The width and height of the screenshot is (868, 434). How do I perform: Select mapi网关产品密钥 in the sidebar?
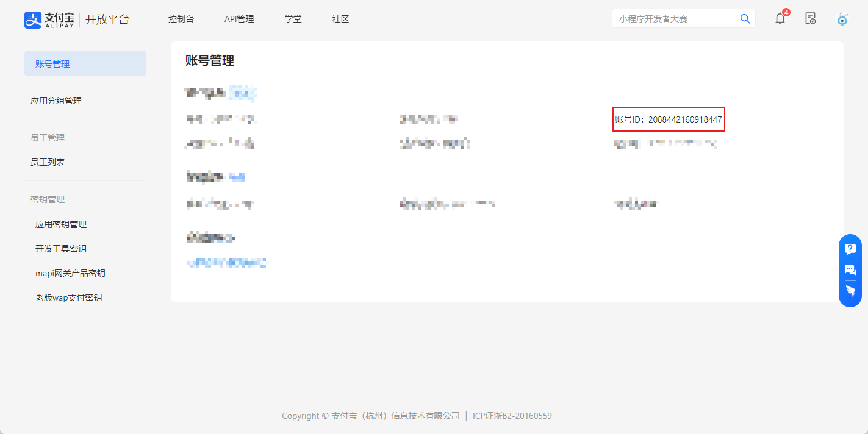[70, 273]
